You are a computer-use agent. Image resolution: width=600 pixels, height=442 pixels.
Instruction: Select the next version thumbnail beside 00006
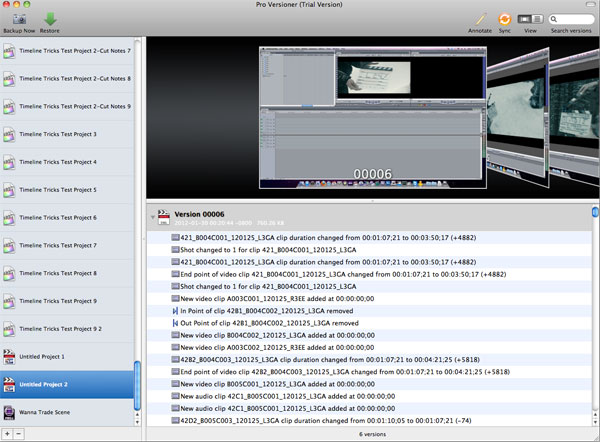pos(518,117)
